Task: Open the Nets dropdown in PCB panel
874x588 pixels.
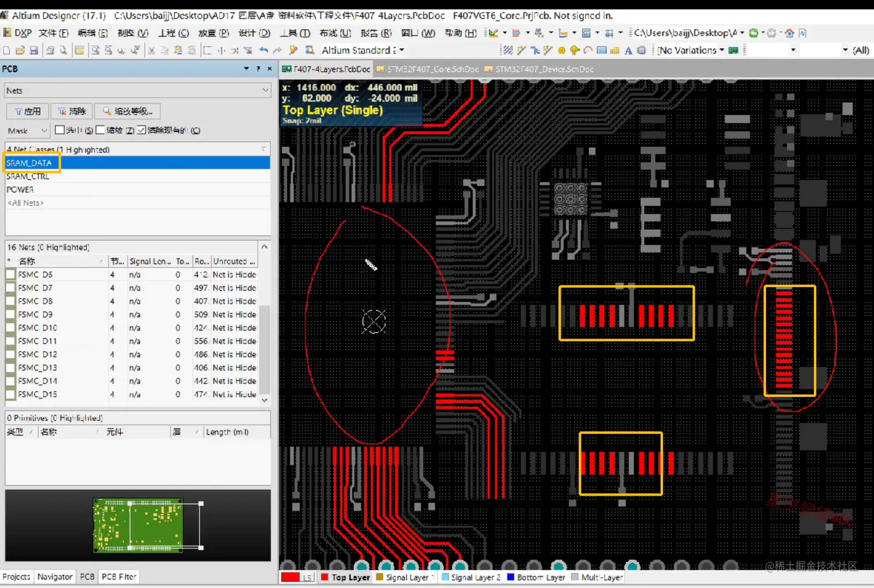Action: coord(265,90)
